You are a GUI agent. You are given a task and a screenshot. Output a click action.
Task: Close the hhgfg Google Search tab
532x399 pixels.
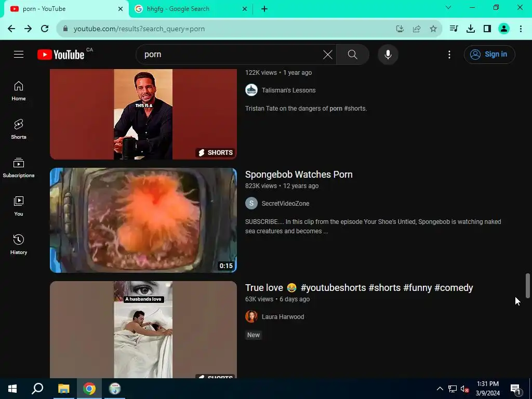click(245, 9)
